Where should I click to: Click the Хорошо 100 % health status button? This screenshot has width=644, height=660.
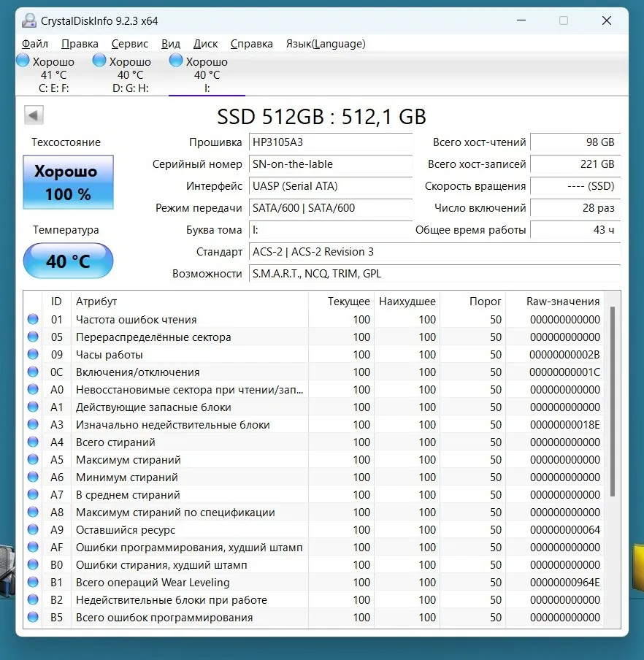coord(69,183)
